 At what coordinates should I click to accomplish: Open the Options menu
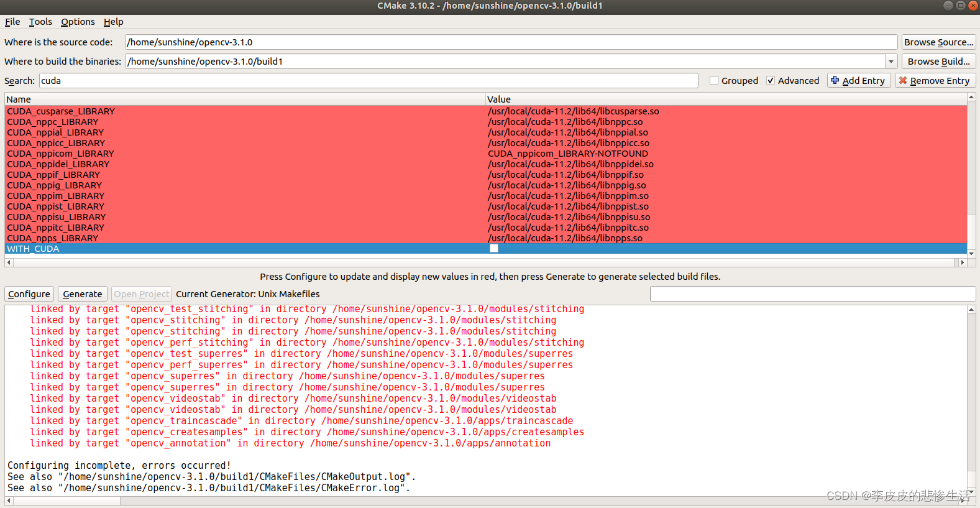(78, 22)
